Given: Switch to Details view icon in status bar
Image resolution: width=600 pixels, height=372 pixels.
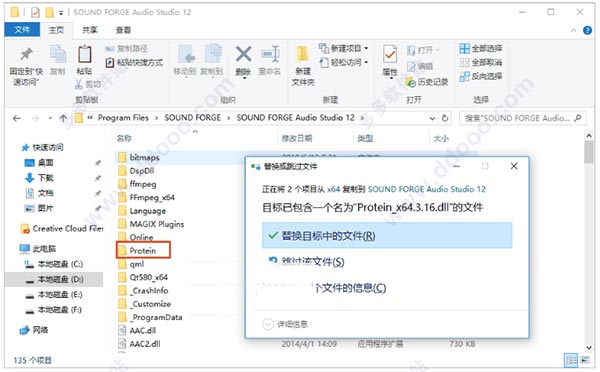Looking at the screenshot, I should tap(571, 360).
